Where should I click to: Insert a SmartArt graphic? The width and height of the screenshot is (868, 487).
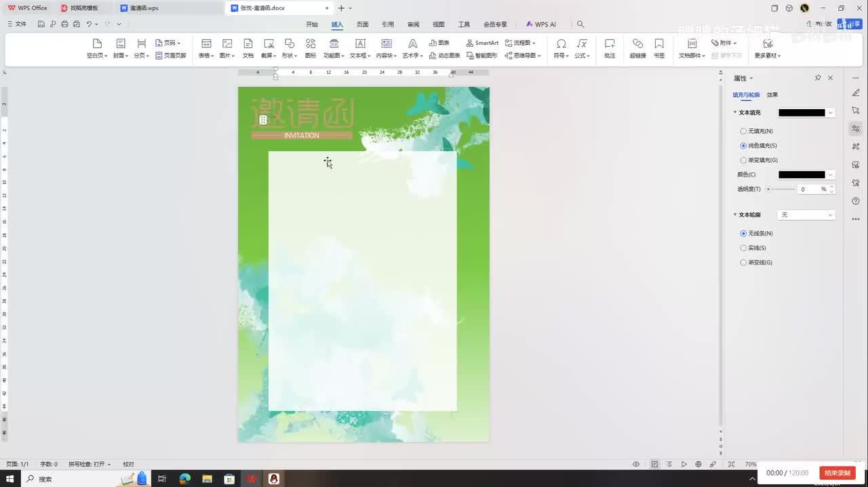click(483, 43)
